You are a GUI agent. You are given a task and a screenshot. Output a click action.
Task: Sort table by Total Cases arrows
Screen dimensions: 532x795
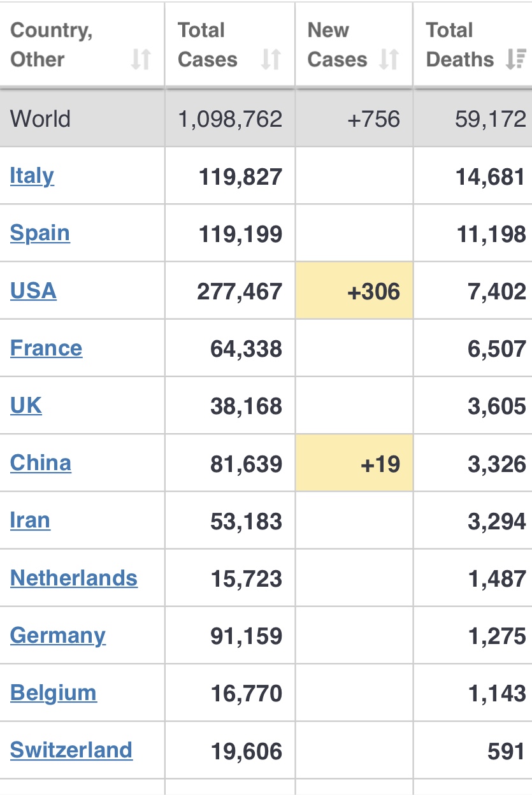[x=271, y=60]
